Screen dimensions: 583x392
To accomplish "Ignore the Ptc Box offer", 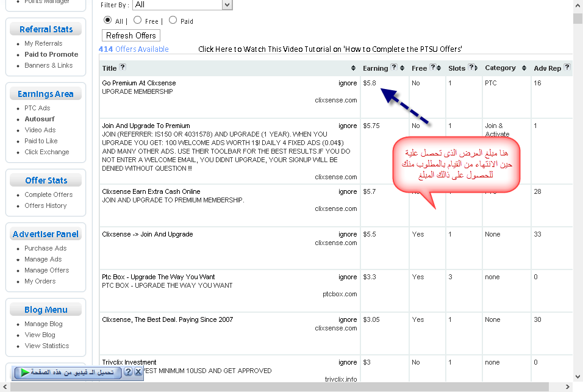I will [348, 277].
